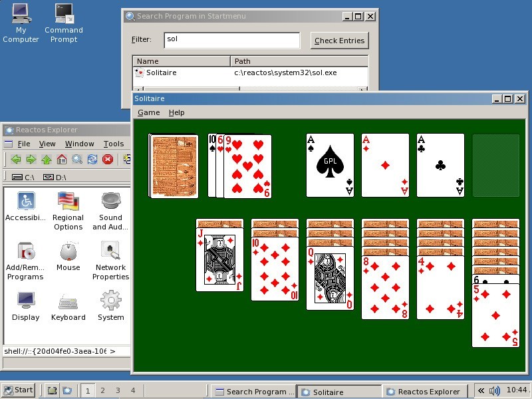Select the Solitaire entry in results

coord(156,72)
